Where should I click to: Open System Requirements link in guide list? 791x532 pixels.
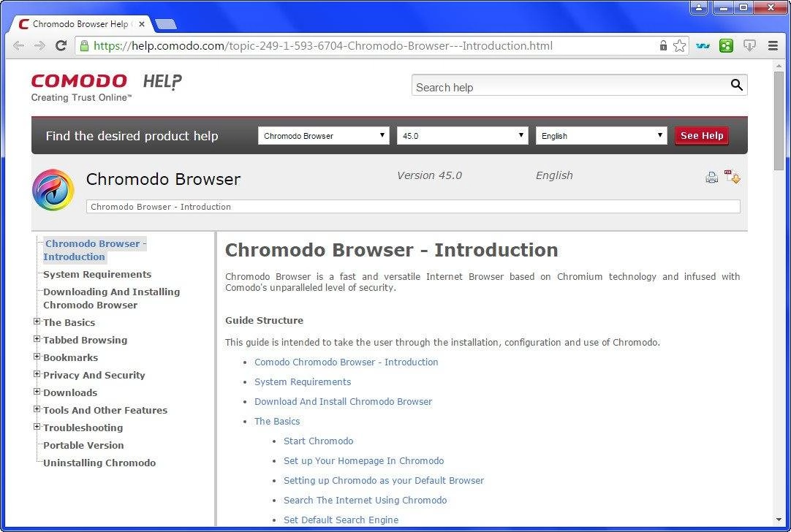point(303,381)
